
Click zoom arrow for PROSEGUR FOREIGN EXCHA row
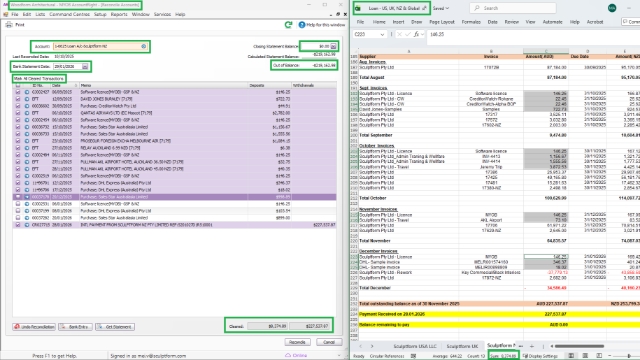(27, 141)
